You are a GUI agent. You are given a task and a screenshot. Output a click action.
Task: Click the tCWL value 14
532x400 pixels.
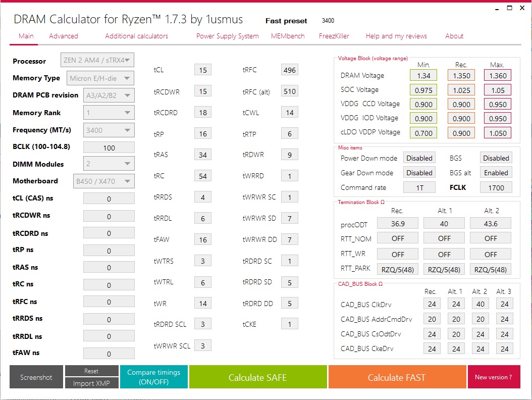289,113
